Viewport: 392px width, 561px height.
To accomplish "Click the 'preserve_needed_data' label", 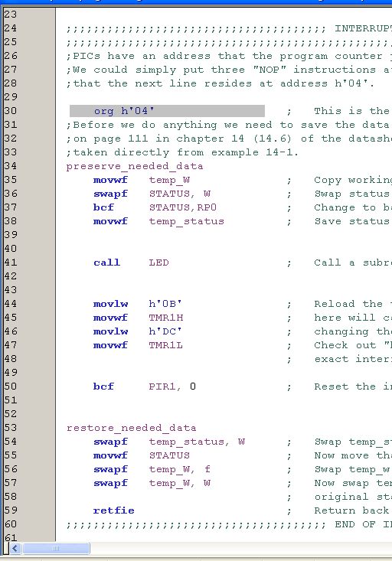I will point(135,166).
